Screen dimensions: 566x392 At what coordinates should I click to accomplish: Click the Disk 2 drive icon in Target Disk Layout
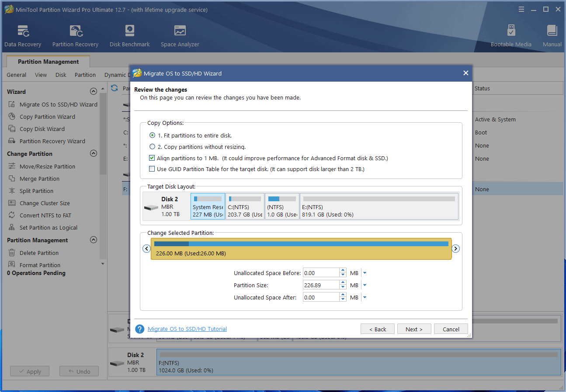(x=151, y=208)
